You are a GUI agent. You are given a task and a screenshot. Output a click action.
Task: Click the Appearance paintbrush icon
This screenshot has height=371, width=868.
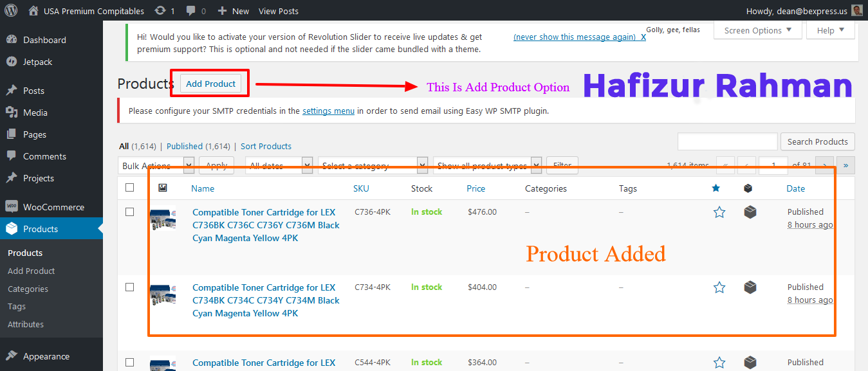pos(12,356)
